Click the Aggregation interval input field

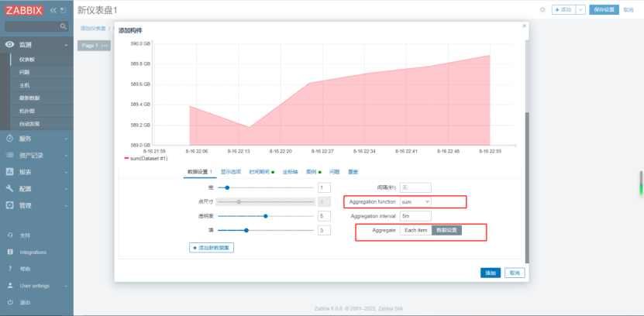pos(415,216)
